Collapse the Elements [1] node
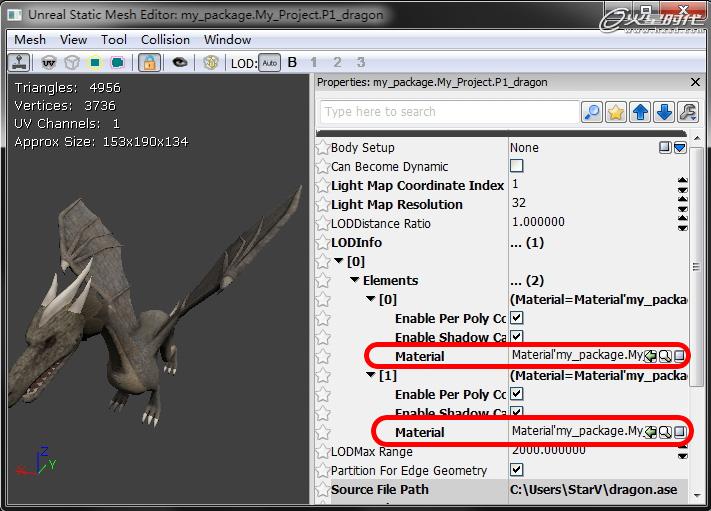The width and height of the screenshot is (711, 511). point(371,376)
